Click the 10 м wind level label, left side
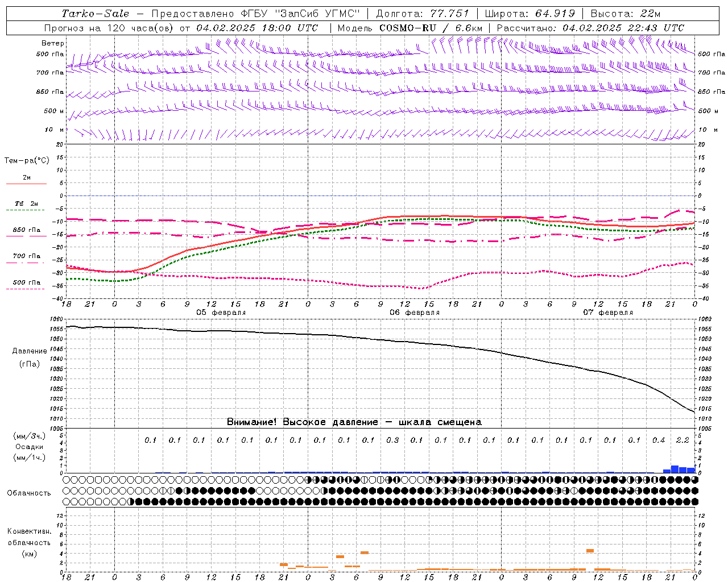This screenshot has width=728, height=582. pos(55,130)
